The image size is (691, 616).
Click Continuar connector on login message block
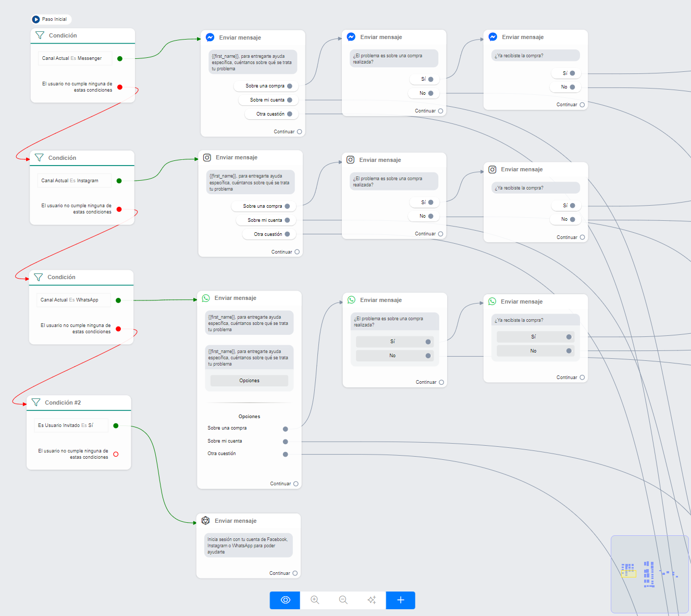coord(295,573)
